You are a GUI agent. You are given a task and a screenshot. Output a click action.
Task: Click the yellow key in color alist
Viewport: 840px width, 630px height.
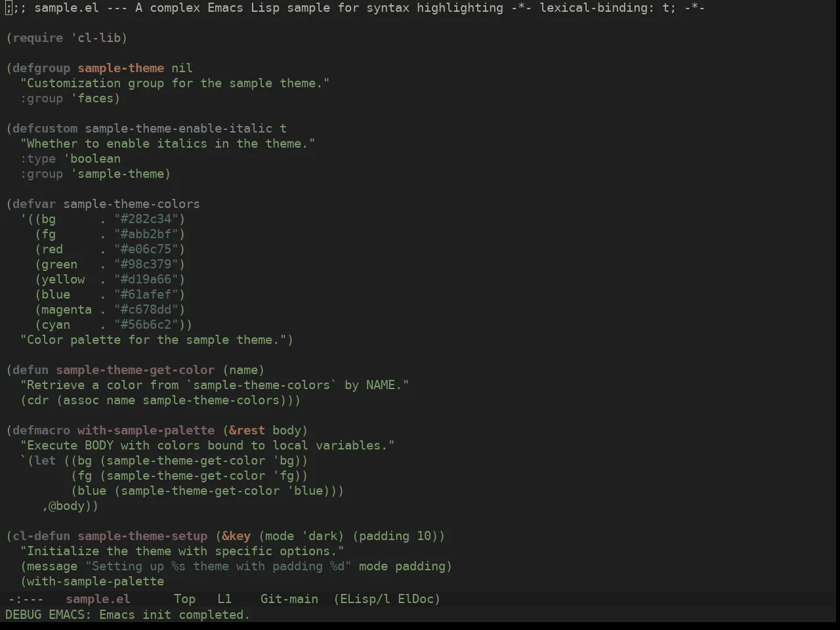pyautogui.click(x=63, y=279)
